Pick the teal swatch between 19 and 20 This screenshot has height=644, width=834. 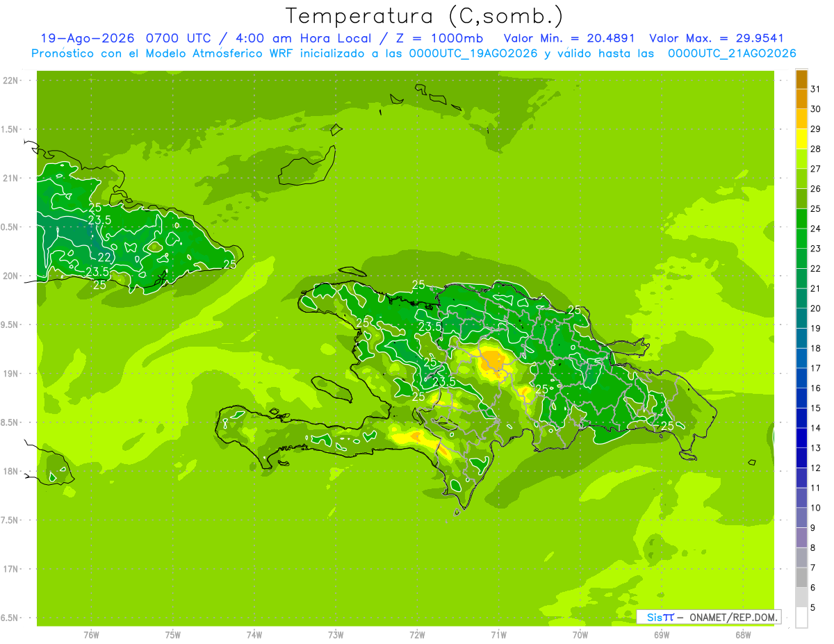[x=801, y=318]
